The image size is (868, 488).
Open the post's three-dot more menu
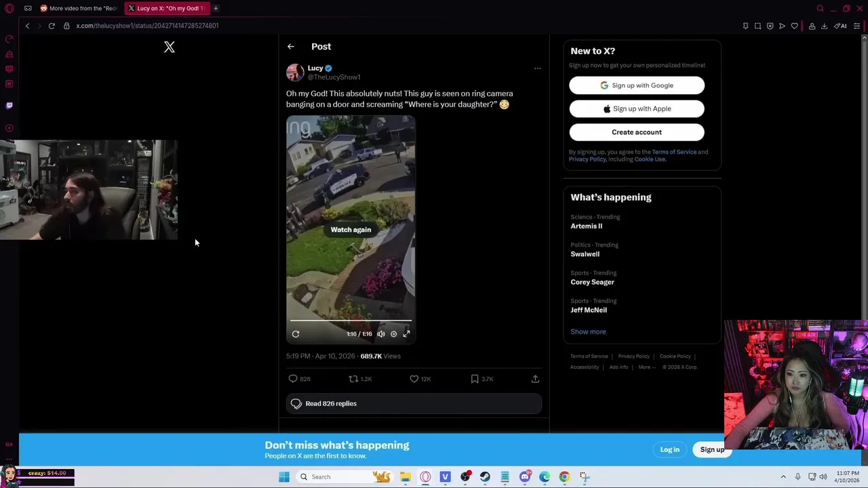[x=538, y=68]
